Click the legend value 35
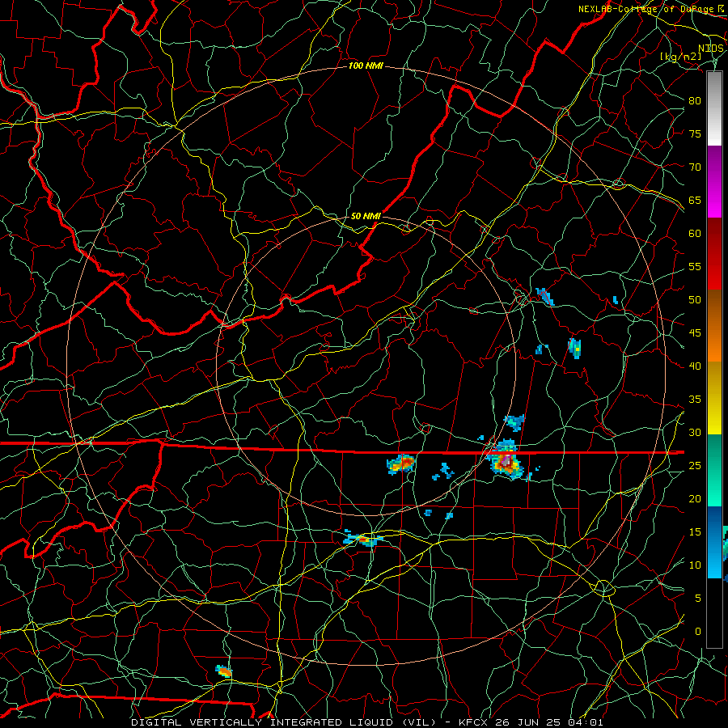This screenshot has width=728, height=728. tap(695, 400)
